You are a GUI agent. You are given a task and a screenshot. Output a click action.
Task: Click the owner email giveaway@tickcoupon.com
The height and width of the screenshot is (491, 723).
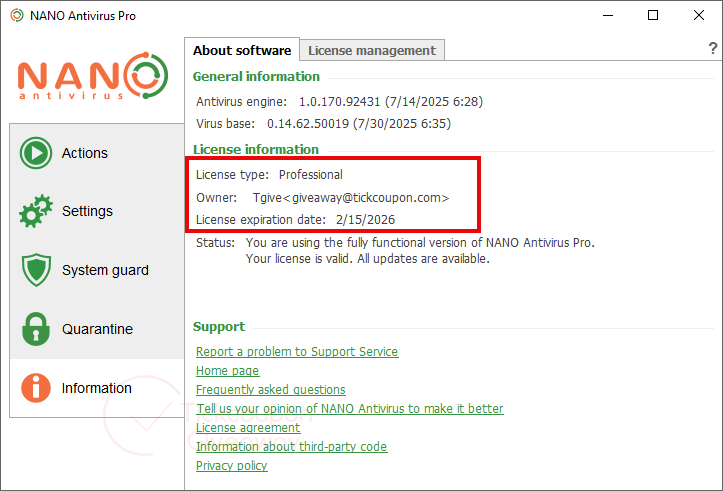pos(367,198)
